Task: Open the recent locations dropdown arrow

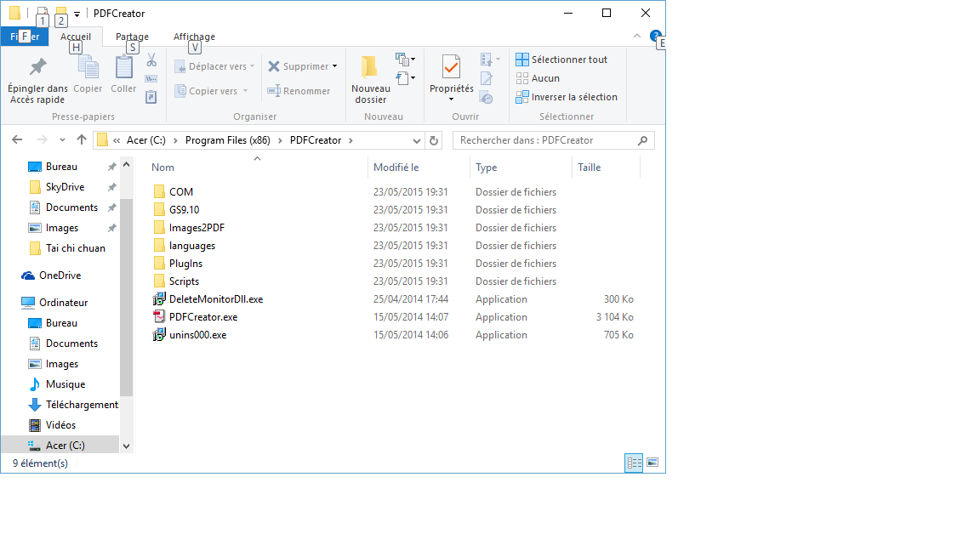Action: click(x=62, y=140)
